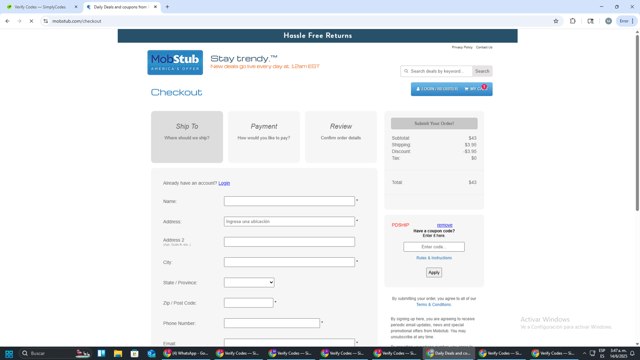
Task: Click the Login / Register button
Action: [x=437, y=89]
